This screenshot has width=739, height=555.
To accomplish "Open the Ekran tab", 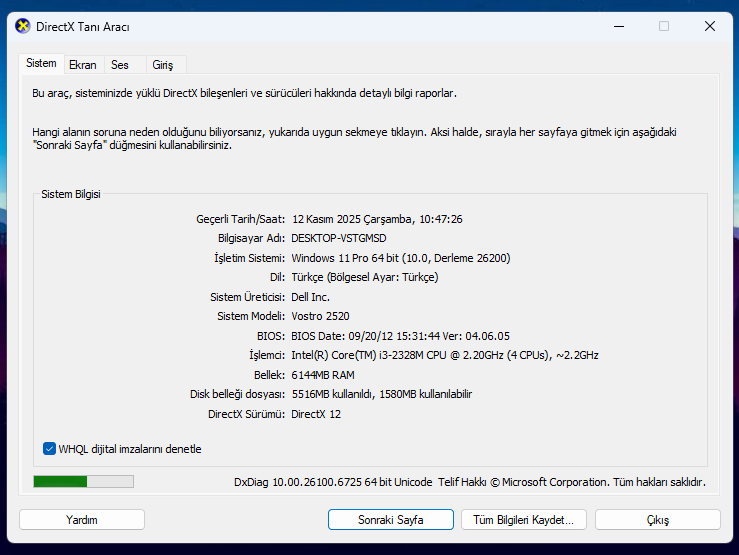I will (x=83, y=65).
